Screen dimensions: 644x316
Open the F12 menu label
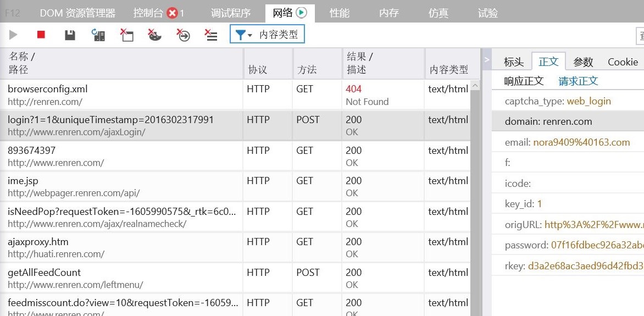pos(13,13)
